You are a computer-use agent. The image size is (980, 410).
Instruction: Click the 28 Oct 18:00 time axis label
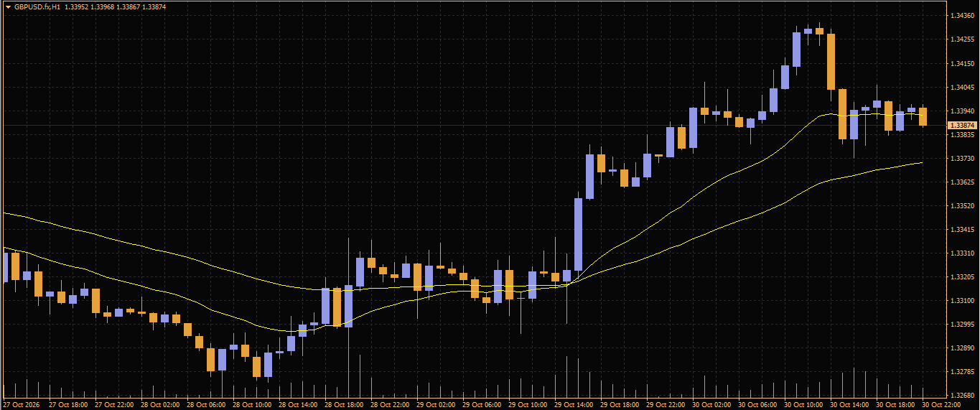pos(345,405)
